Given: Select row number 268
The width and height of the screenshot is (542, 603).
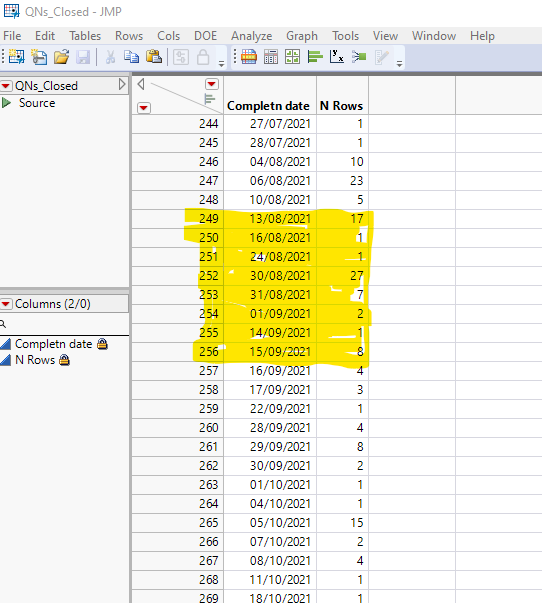Looking at the screenshot, I should [x=177, y=580].
